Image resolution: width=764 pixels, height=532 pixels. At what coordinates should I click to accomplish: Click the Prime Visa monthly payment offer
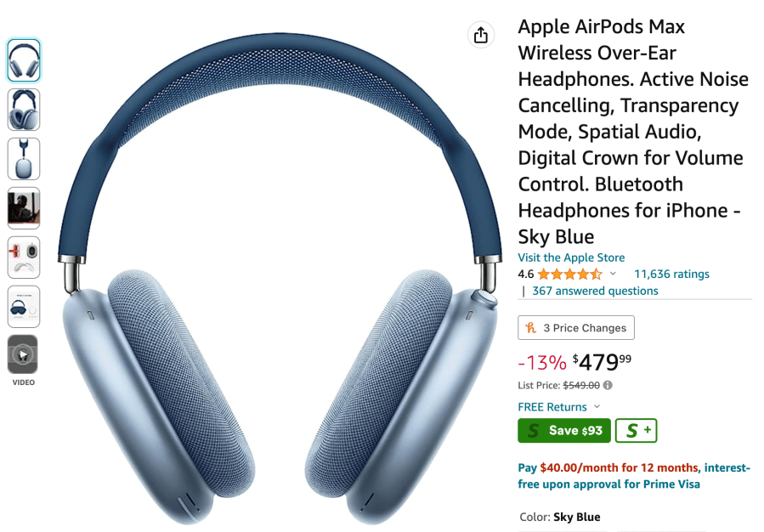pos(634,476)
